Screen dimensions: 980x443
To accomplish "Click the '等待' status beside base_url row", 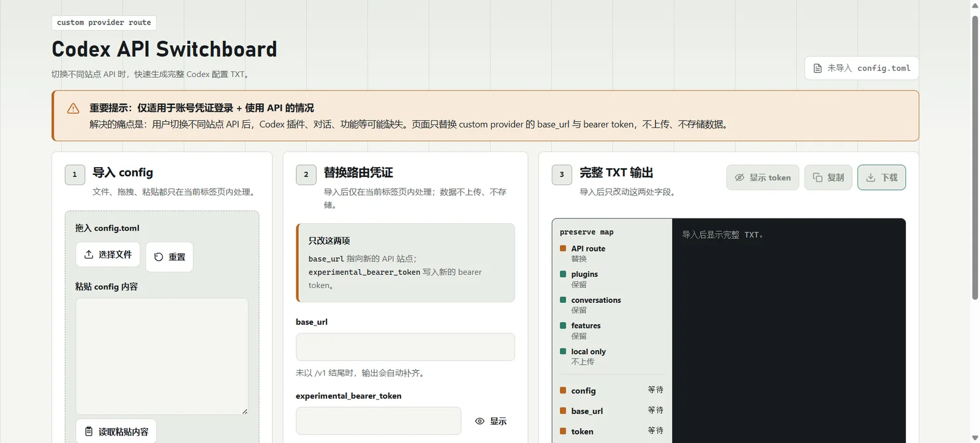I will (656, 410).
